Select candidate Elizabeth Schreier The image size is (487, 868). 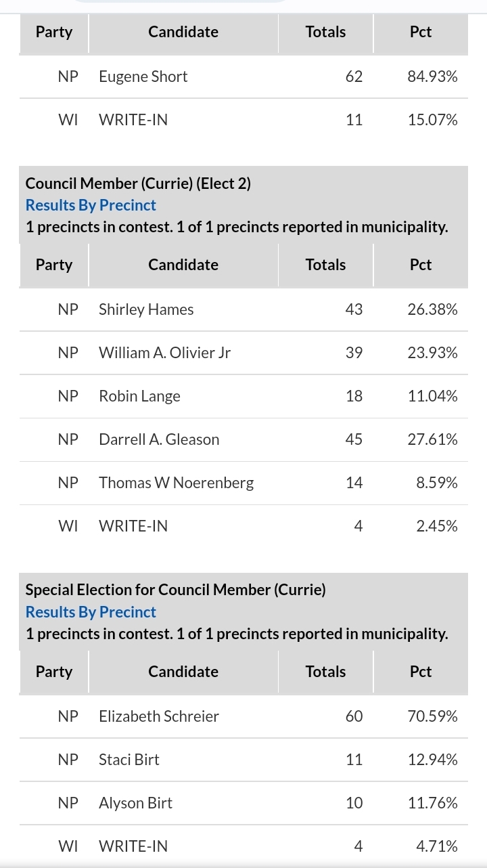(x=158, y=716)
